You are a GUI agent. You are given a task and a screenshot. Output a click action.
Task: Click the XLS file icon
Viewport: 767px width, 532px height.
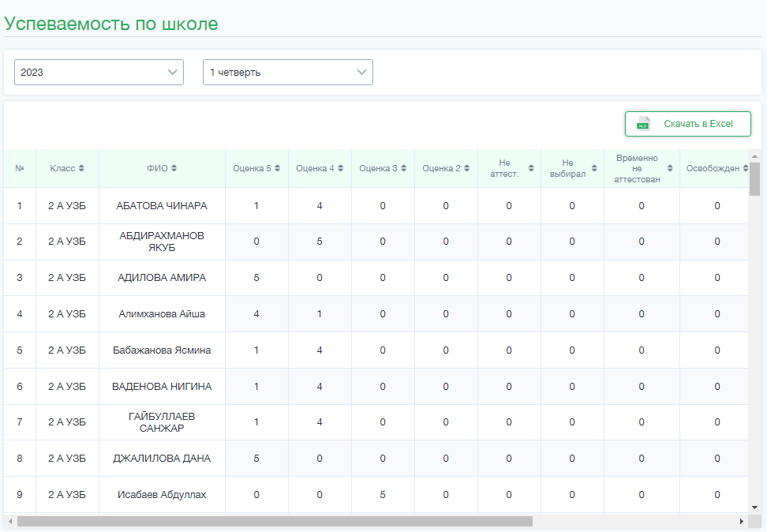(x=643, y=124)
